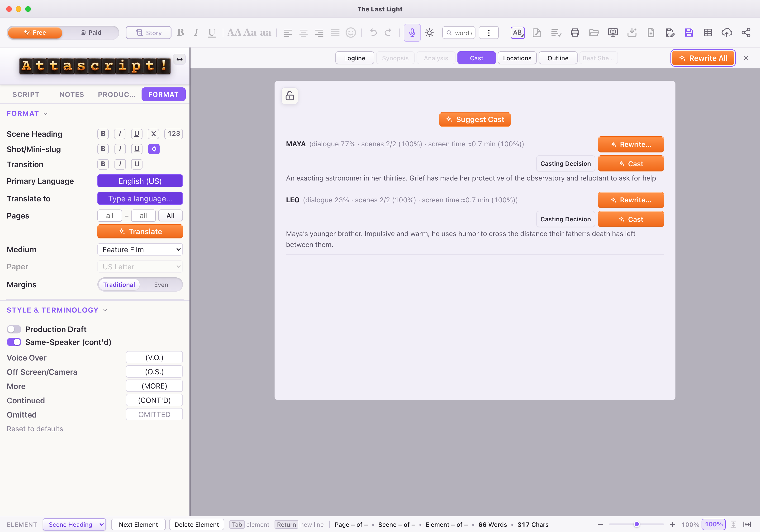The height and width of the screenshot is (532, 760).
Task: Open the Logline tab
Action: point(355,58)
